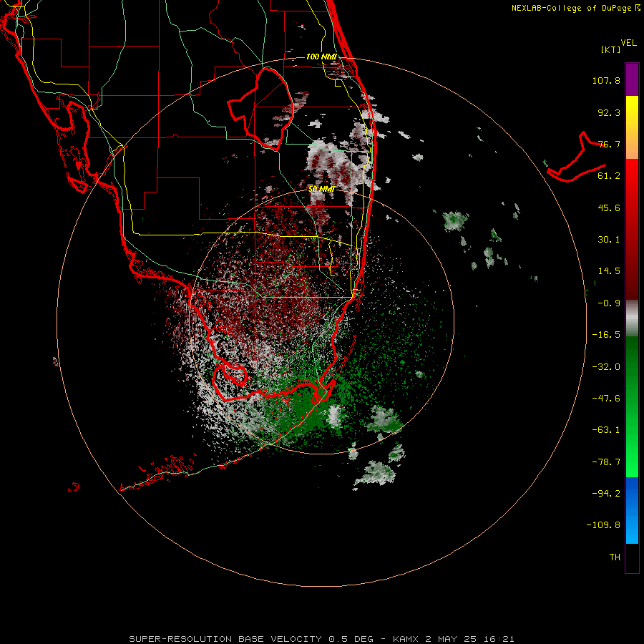Viewport: 644px width, 644px height.
Task: Click the VEL legend title
Action: pyautogui.click(x=628, y=43)
